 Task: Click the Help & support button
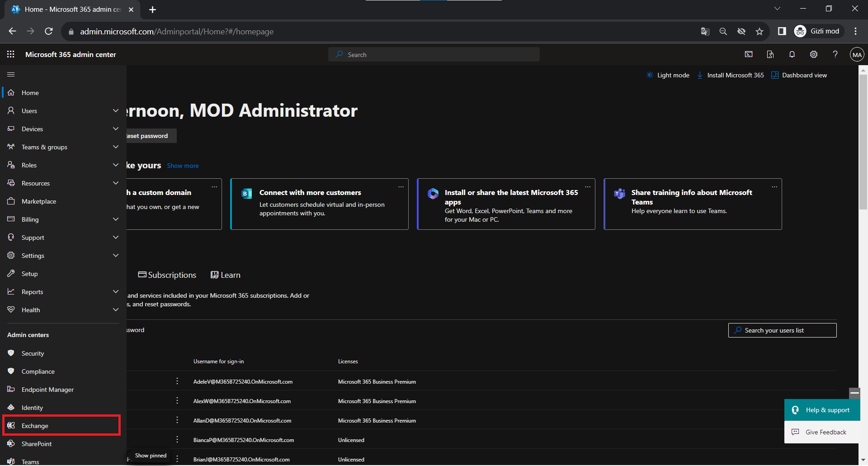[x=822, y=410]
